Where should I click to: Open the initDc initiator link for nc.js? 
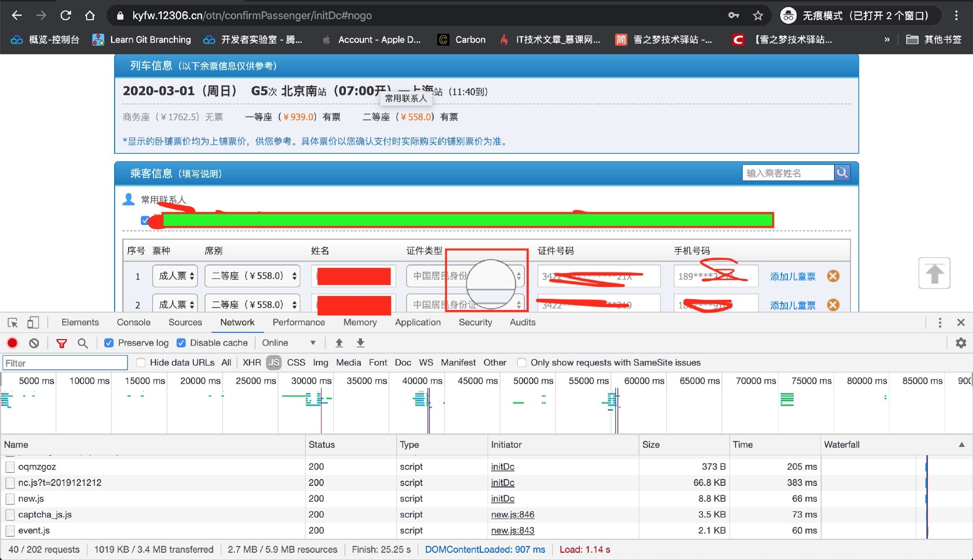pos(503,482)
